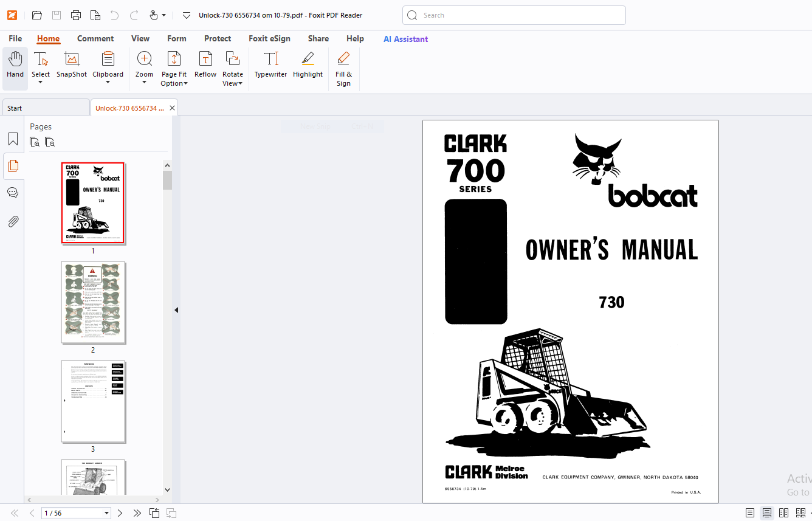Select page 2 thumbnail
Image resolution: width=812 pixels, height=521 pixels.
(x=93, y=302)
